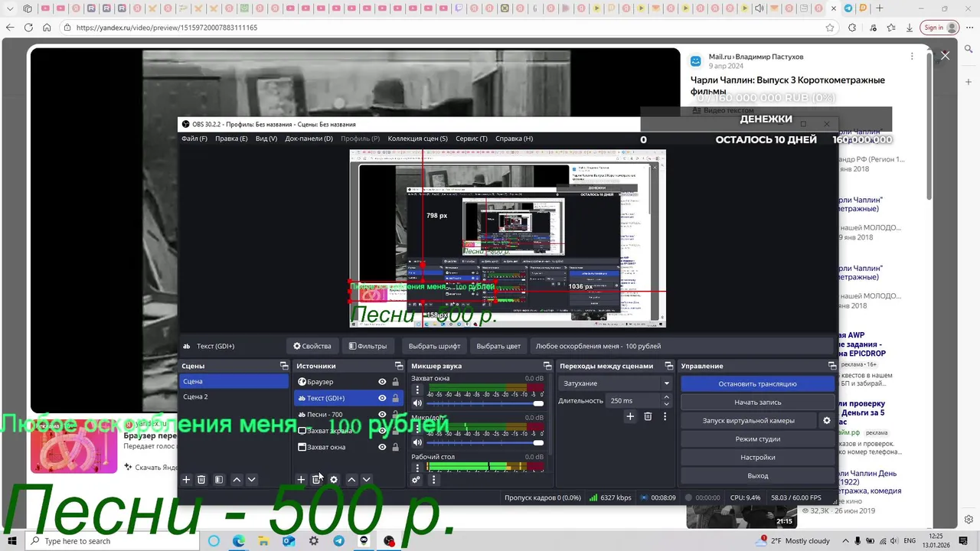980x551 pixels.
Task: Open the Справка menu
Action: pos(514,139)
